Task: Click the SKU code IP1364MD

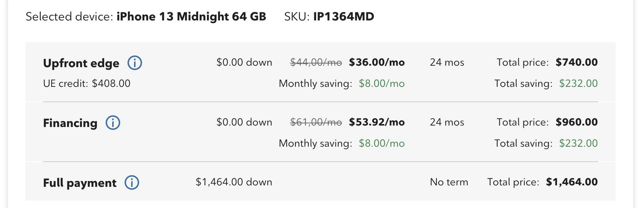Action: pos(343,16)
